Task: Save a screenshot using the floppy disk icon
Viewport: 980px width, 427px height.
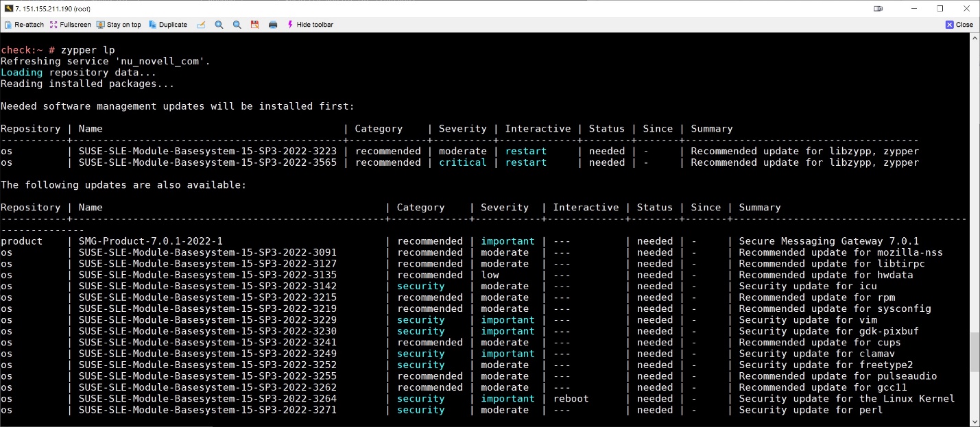Action: point(254,24)
